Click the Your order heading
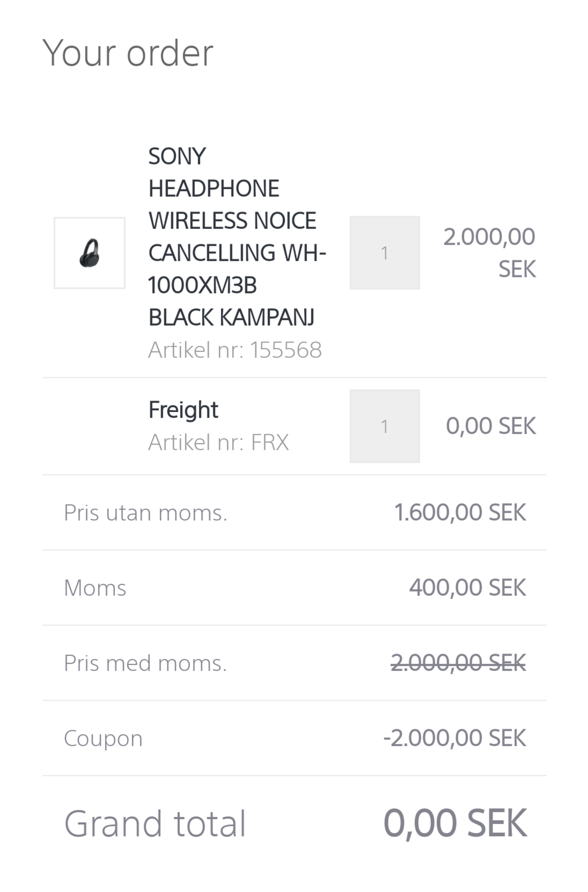 click(128, 53)
